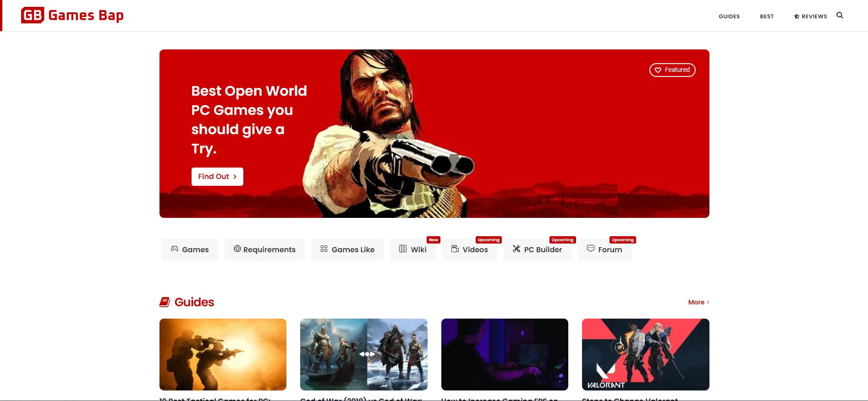
Task: Click the More link for Guides
Action: 698,302
